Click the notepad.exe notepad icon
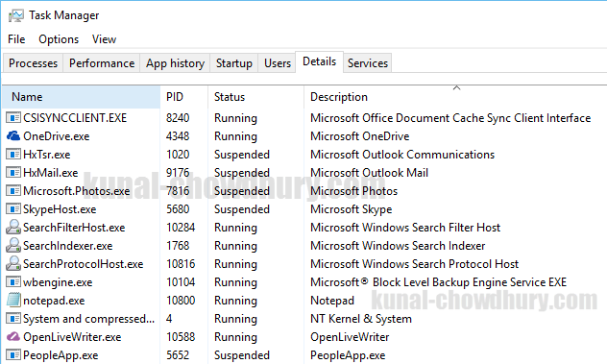This screenshot has width=607, height=364. 13,300
